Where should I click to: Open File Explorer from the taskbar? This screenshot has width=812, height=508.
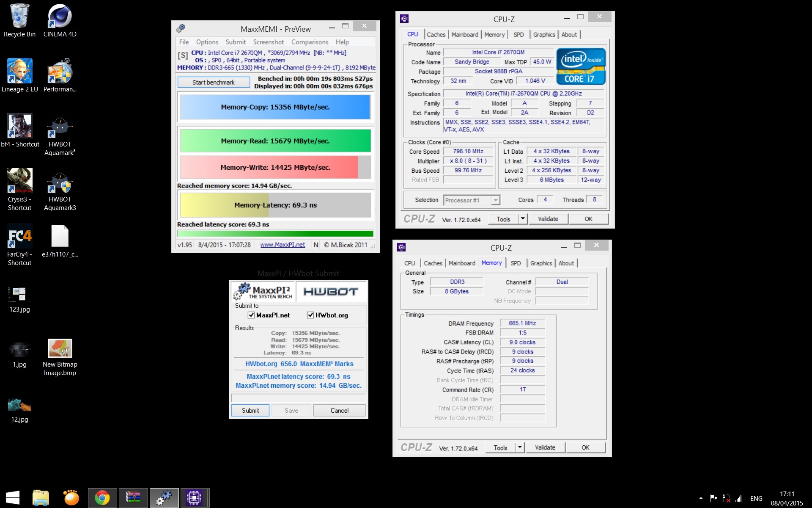coord(41,498)
